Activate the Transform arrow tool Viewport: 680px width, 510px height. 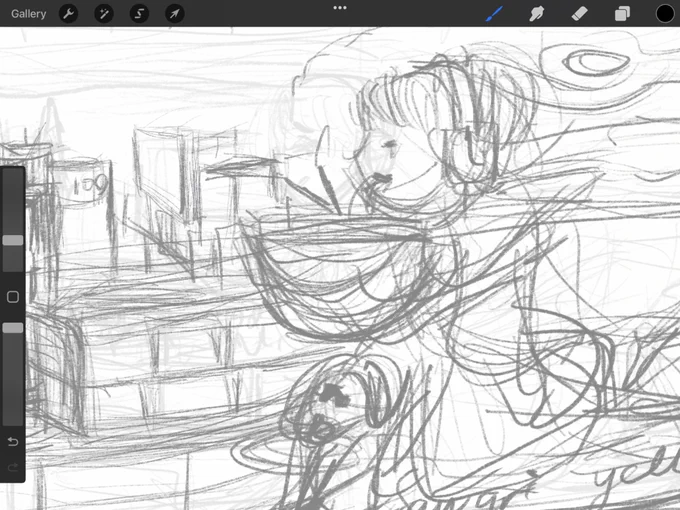click(175, 14)
